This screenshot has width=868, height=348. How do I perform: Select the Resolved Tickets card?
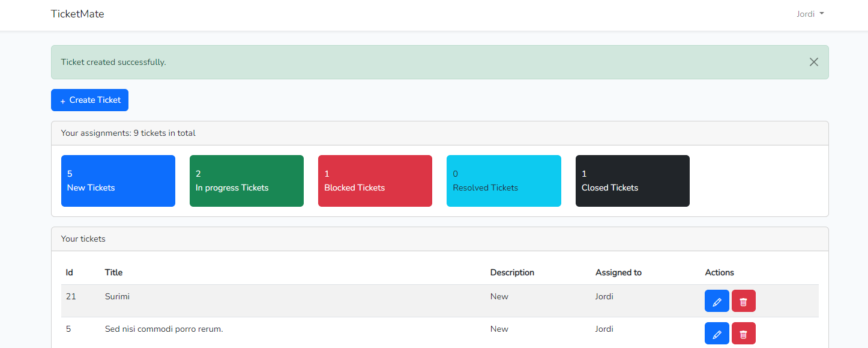pos(504,180)
